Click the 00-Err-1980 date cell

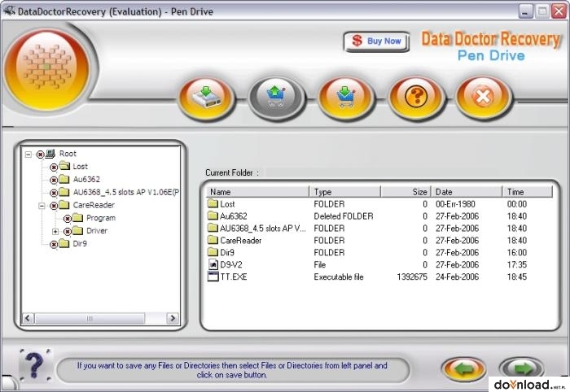455,204
